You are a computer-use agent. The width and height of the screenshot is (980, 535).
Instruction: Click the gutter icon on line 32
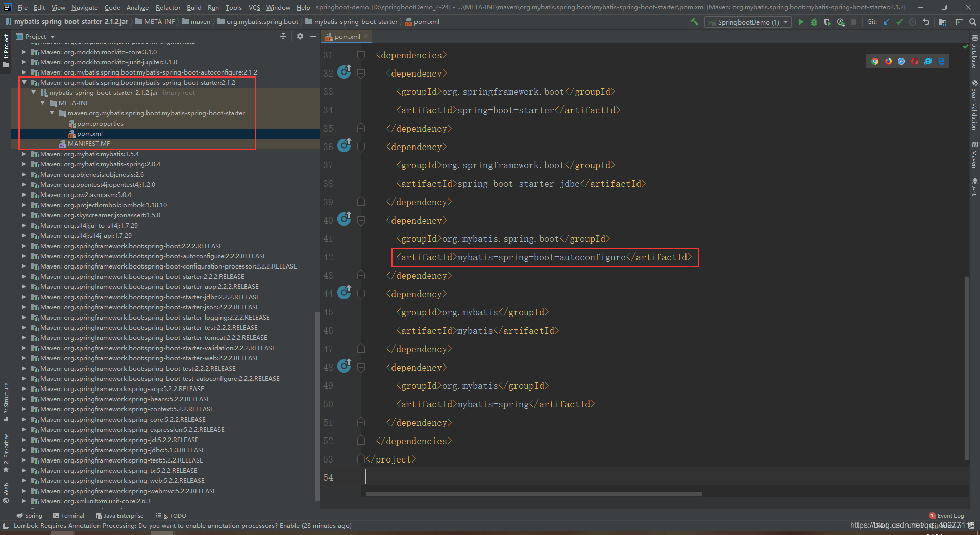click(345, 71)
